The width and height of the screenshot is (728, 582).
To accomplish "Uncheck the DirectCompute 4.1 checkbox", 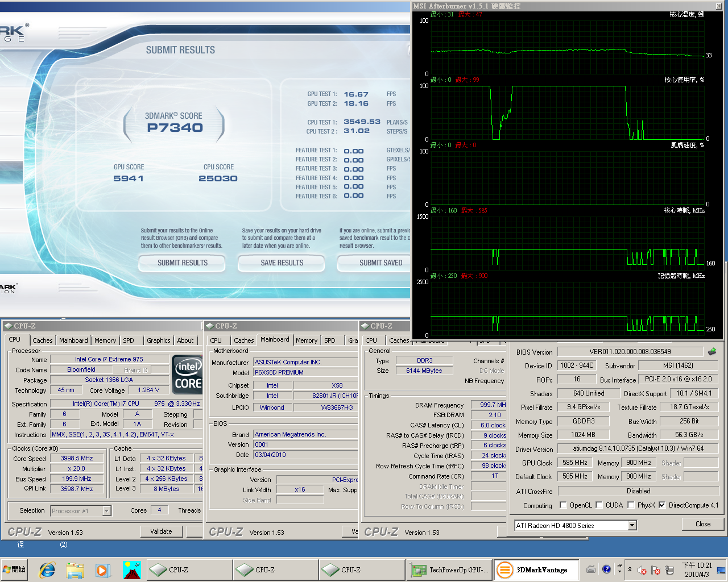I will click(x=662, y=505).
